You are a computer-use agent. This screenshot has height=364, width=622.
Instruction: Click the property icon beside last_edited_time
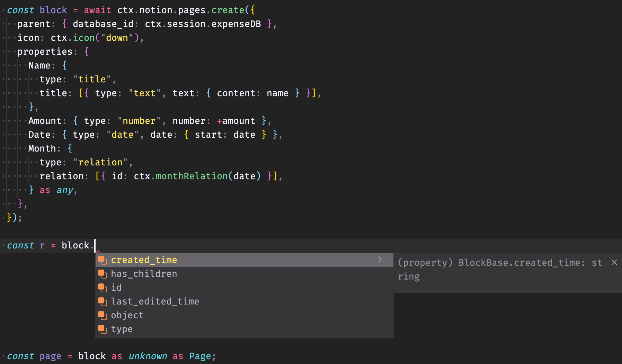coord(103,301)
